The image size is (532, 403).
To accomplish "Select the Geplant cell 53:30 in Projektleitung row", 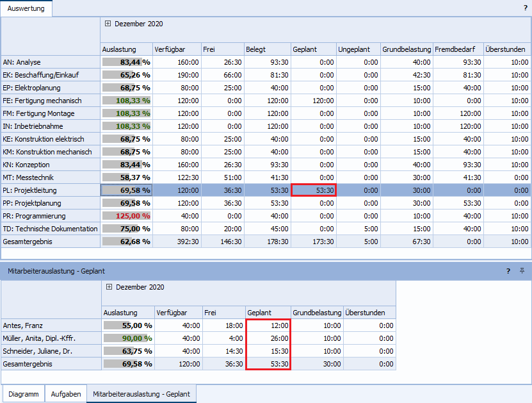I will 313,190.
